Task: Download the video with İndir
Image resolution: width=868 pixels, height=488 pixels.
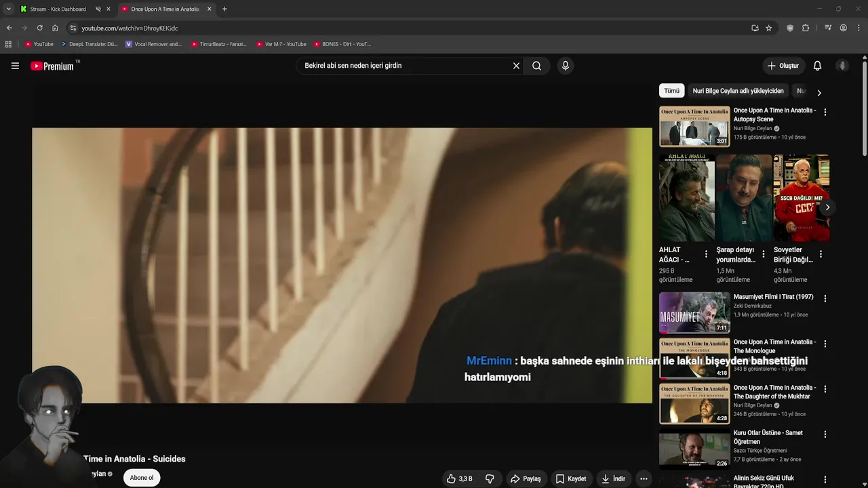Action: coord(613,479)
